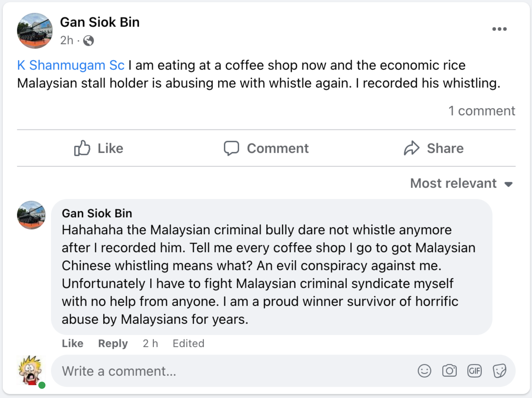Insert an emoji into the comment
Image resolution: width=532 pixels, height=398 pixels.
point(424,371)
